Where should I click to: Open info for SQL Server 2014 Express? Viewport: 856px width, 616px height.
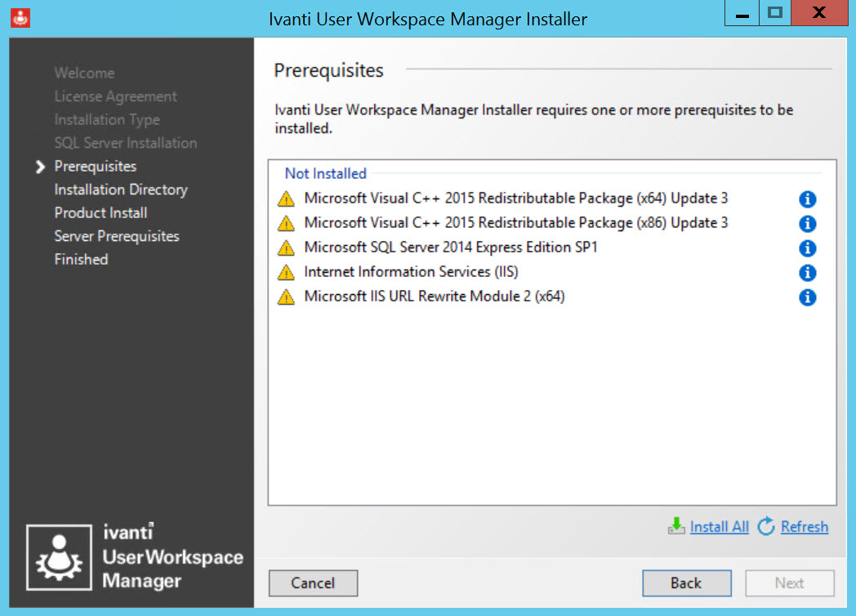[x=807, y=248]
